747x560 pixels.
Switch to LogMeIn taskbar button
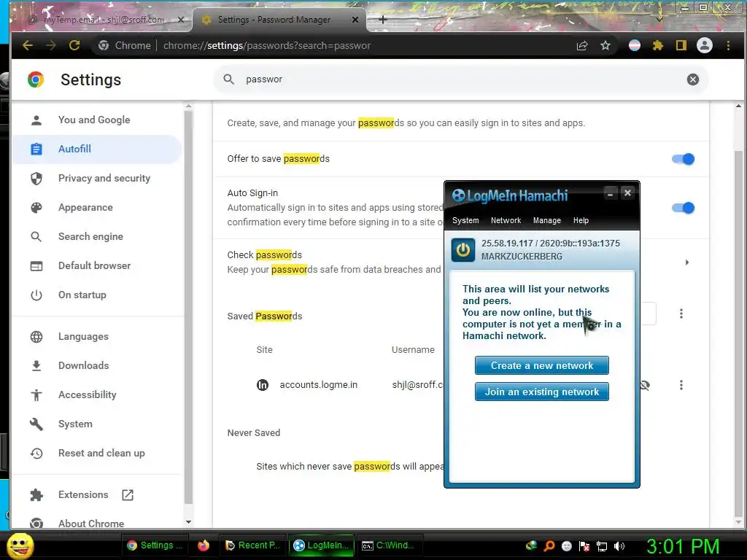tap(322, 545)
